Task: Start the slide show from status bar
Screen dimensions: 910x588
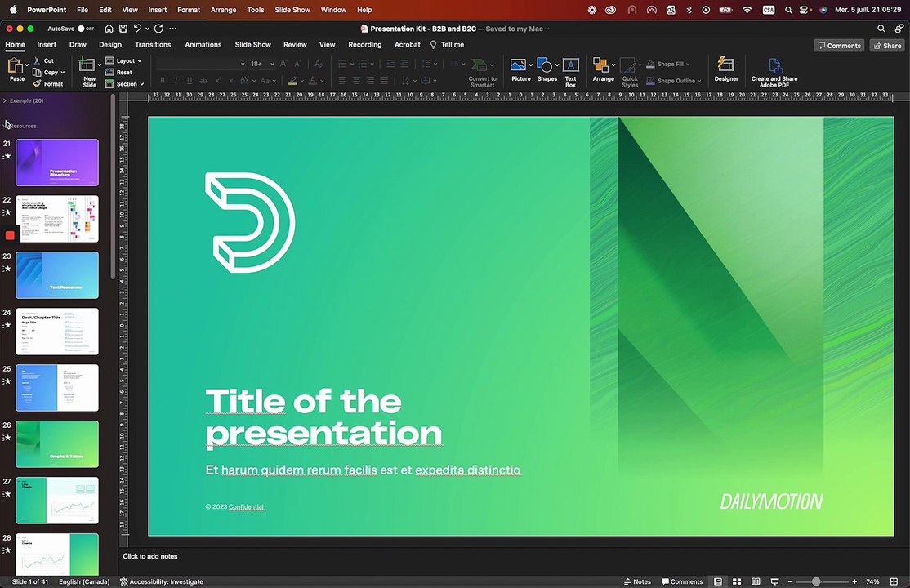Action: click(774, 581)
